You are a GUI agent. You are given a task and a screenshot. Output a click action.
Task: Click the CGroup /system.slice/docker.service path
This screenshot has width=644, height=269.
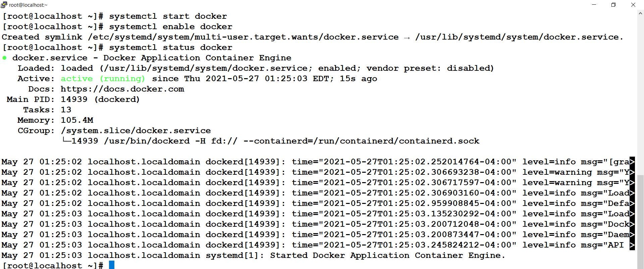136,131
